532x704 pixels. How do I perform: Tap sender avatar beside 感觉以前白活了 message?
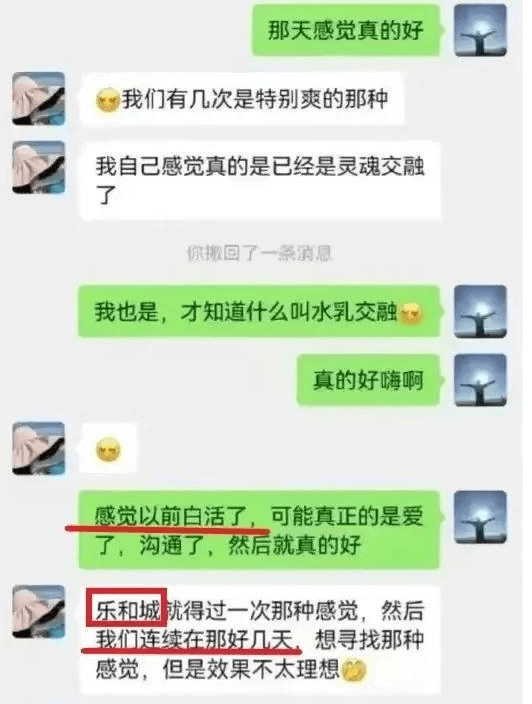coord(480,517)
